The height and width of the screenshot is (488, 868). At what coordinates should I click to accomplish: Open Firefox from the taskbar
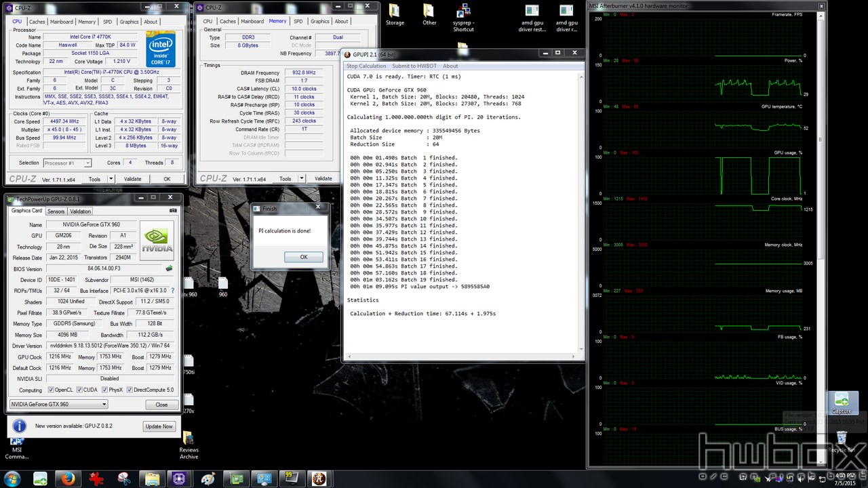coord(67,479)
